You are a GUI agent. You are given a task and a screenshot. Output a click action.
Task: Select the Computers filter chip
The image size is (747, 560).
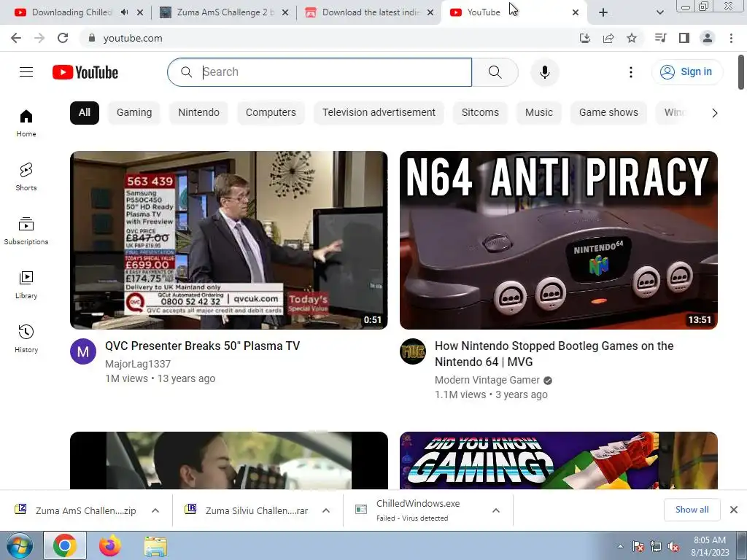point(271,113)
